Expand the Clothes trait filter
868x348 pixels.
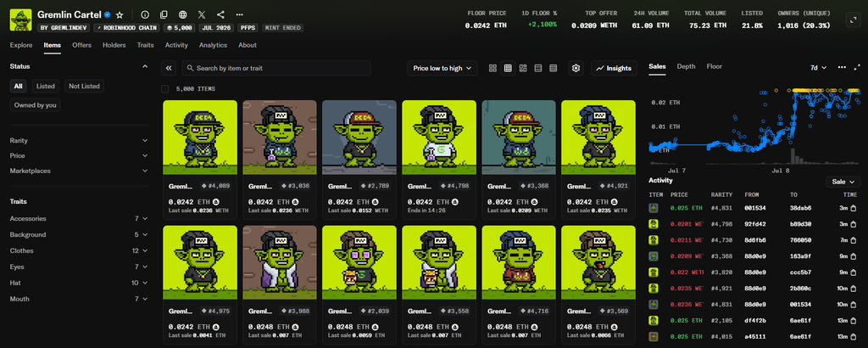[x=79, y=251]
